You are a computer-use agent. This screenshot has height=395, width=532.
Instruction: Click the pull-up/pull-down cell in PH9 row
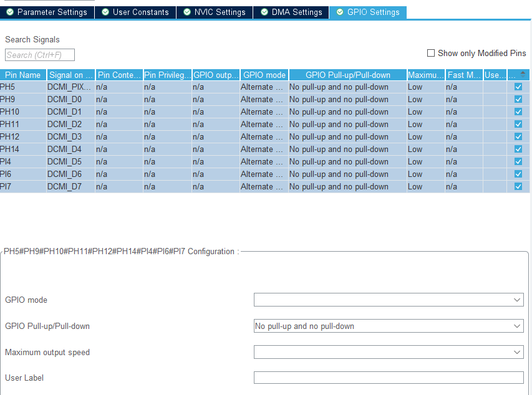[348, 99]
